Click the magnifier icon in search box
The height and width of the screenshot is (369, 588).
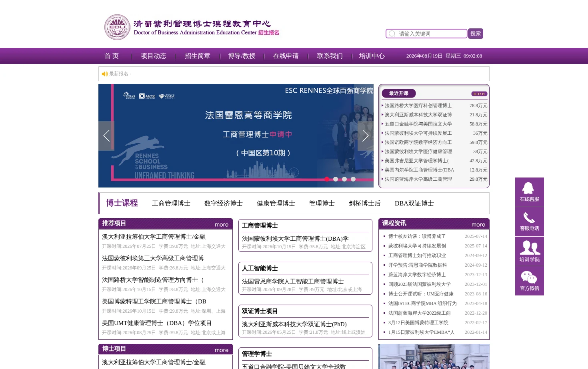[x=392, y=34]
